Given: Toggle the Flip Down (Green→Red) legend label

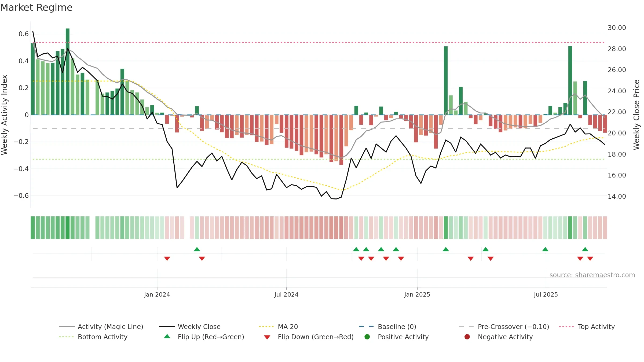Looking at the screenshot, I should (x=316, y=337).
